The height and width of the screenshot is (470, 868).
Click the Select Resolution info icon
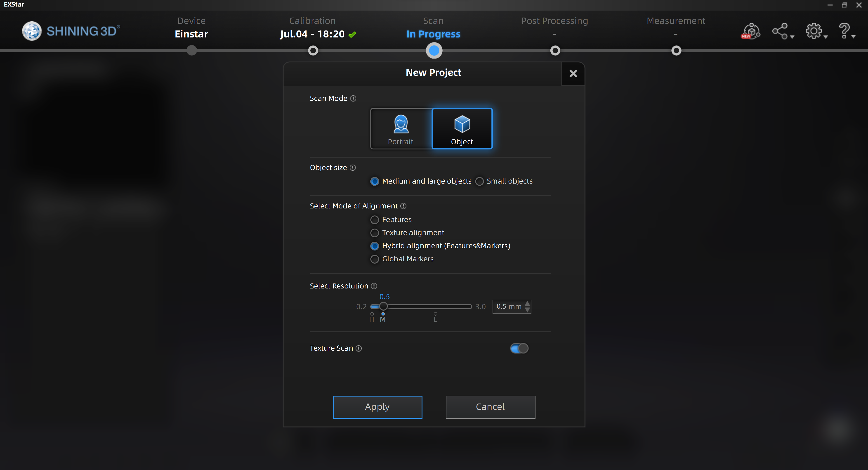374,286
